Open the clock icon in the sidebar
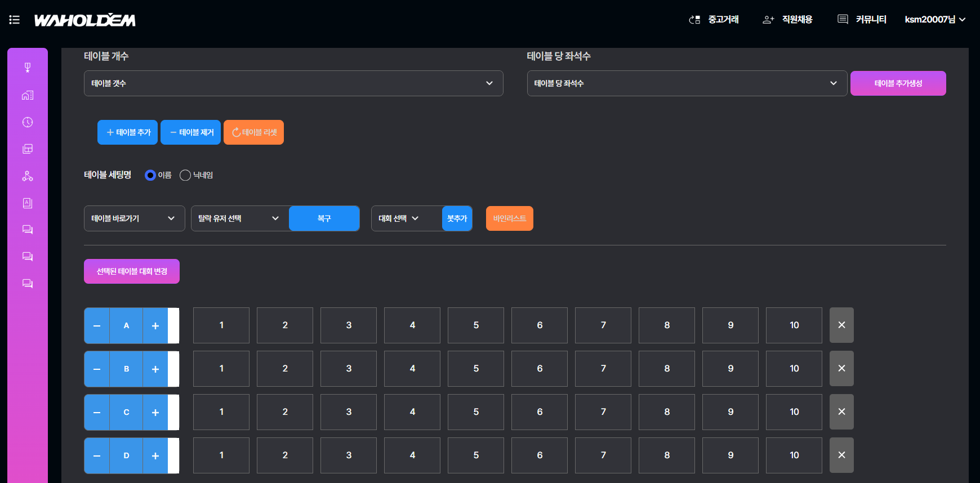980x483 pixels. point(27,122)
